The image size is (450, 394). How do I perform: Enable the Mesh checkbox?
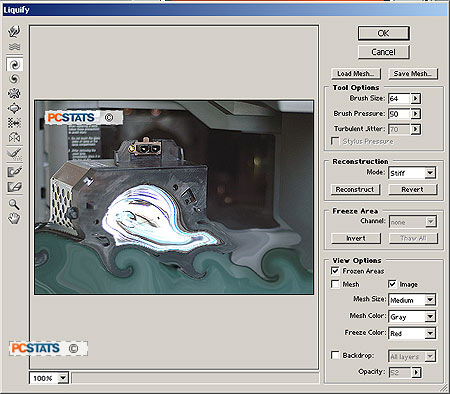pos(335,284)
